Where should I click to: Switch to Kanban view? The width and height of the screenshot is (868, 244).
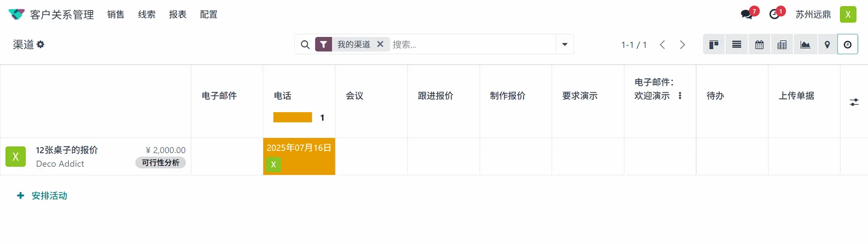point(714,44)
